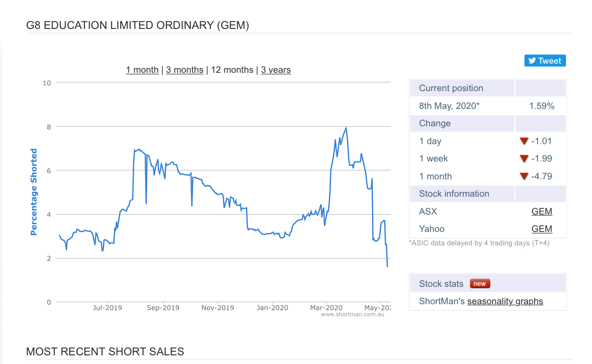Click the ShortMan's text before seasonality graphs
Viewport: 592px width, 364px height.
442,301
